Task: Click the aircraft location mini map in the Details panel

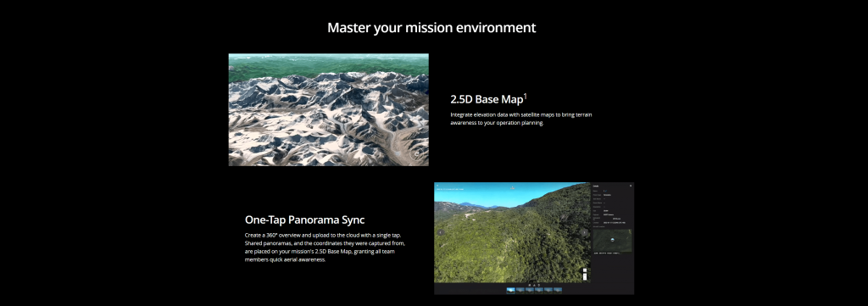Action: coord(612,241)
